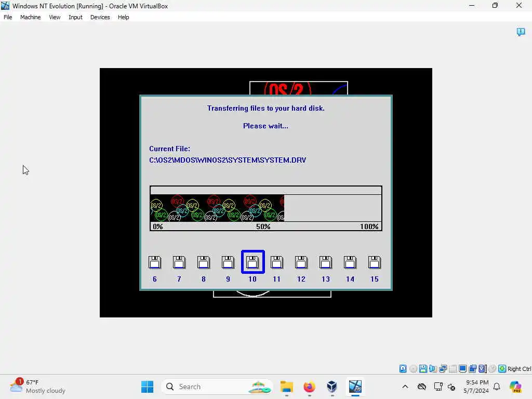This screenshot has height=399, width=532.
Task: Select floppy diskette icon number 15
Action: tap(375, 262)
